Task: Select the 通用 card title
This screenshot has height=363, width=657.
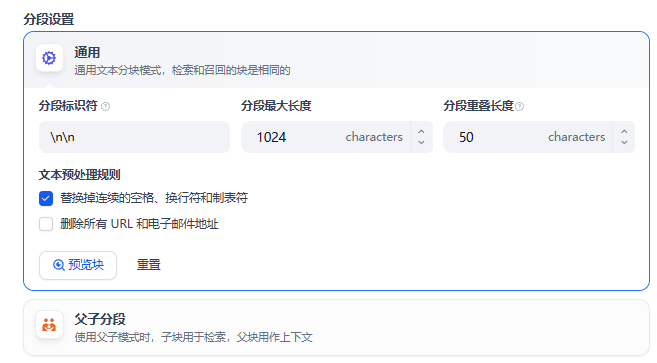Action: click(87, 53)
